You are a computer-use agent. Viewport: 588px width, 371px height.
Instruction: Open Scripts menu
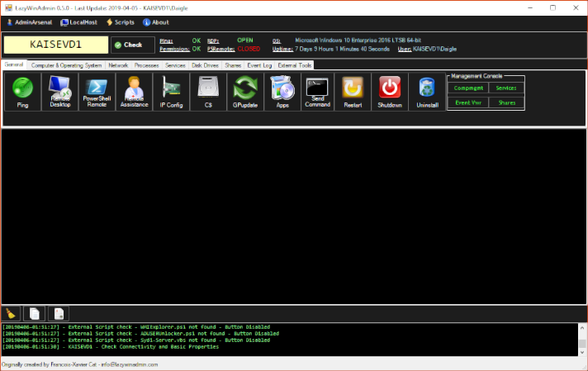point(121,22)
